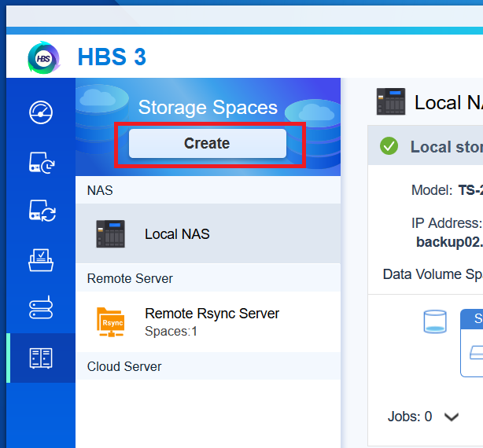The image size is (483, 448).
Task: Select the Storage Spaces sidebar icon
Action: [41, 358]
